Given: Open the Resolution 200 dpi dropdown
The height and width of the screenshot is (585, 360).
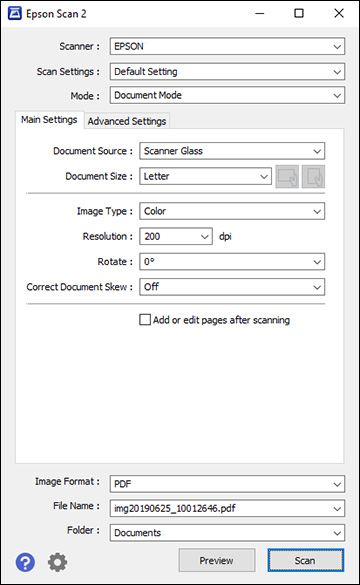Looking at the screenshot, I should (176, 236).
